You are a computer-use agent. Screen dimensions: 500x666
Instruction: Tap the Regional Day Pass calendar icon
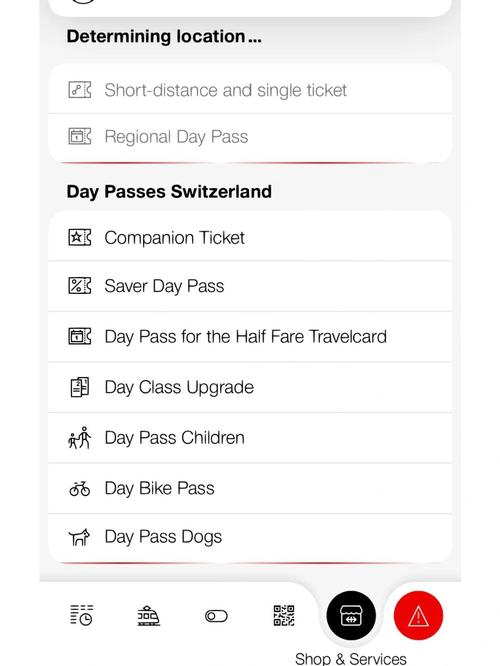coord(80,136)
